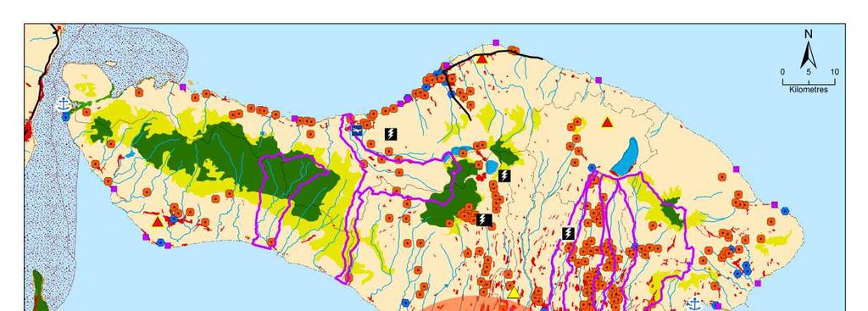Click the anchor icon on the west coast

pyautogui.click(x=64, y=103)
